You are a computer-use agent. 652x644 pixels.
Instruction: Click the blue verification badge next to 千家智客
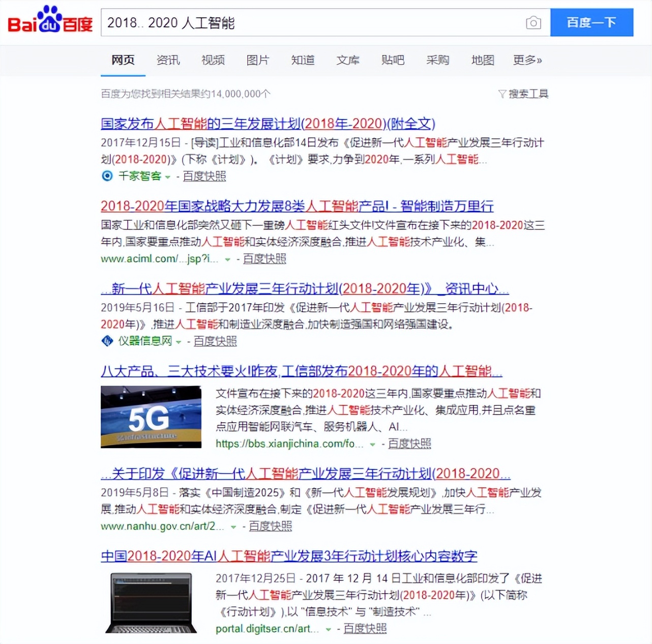[107, 176]
